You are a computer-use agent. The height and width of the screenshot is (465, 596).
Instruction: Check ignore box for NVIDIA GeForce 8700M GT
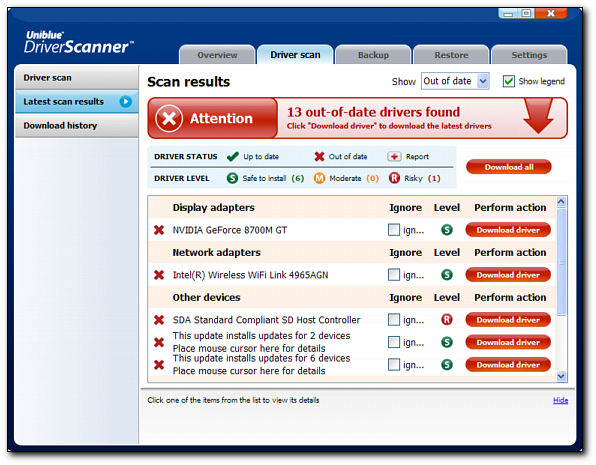tap(394, 230)
